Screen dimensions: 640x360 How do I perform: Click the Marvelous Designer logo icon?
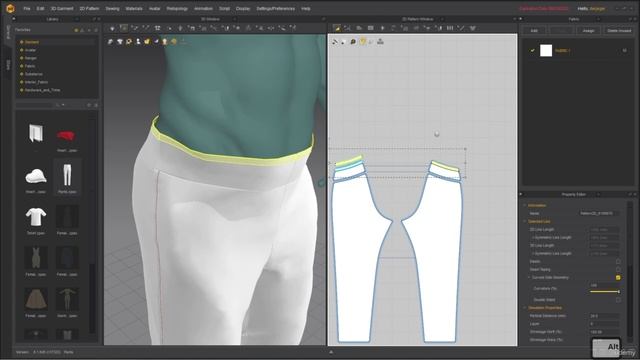[9, 8]
